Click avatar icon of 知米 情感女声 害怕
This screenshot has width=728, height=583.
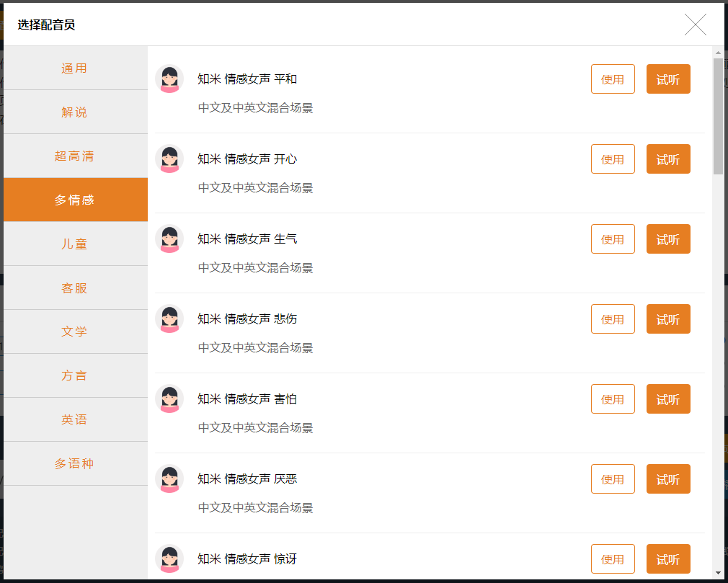169,399
